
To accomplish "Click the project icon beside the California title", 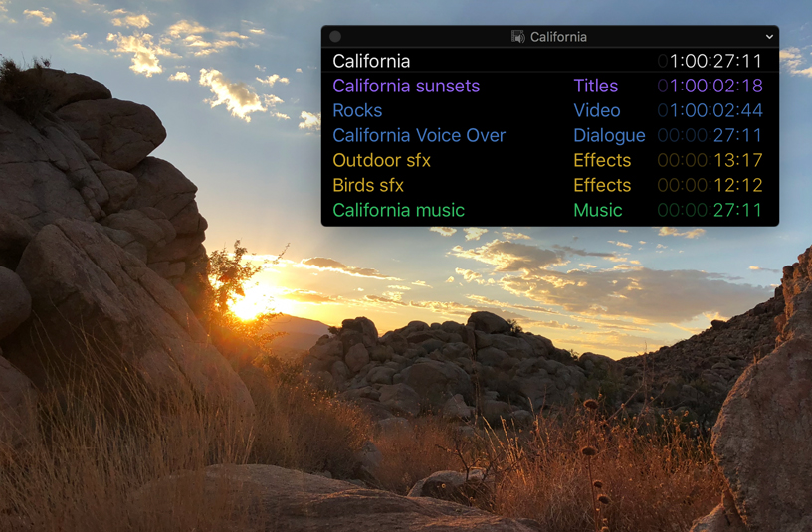I will click(x=517, y=37).
